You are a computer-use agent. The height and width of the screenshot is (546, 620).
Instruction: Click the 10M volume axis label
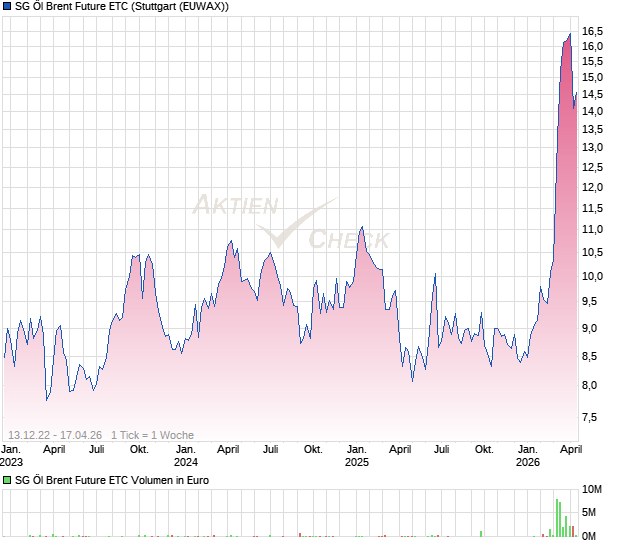(x=594, y=490)
